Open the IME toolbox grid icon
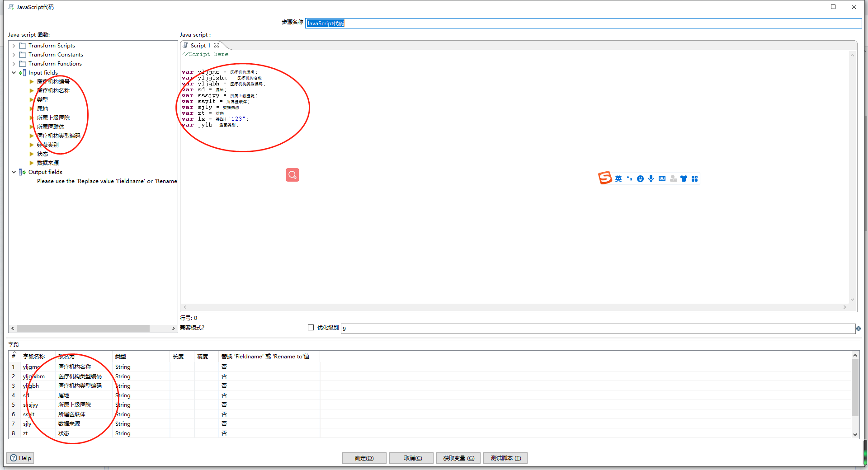 click(x=694, y=179)
